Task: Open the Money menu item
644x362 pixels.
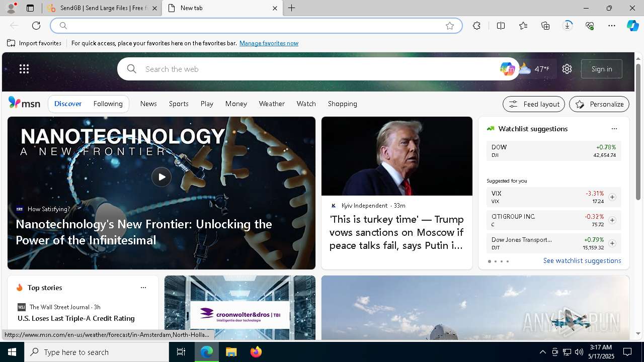Action: 236,104
